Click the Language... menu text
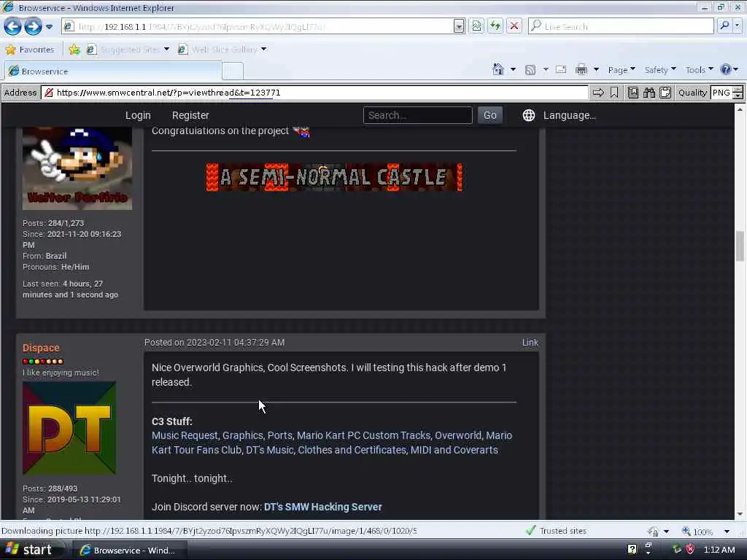Viewport: 747px width, 560px height. [570, 115]
